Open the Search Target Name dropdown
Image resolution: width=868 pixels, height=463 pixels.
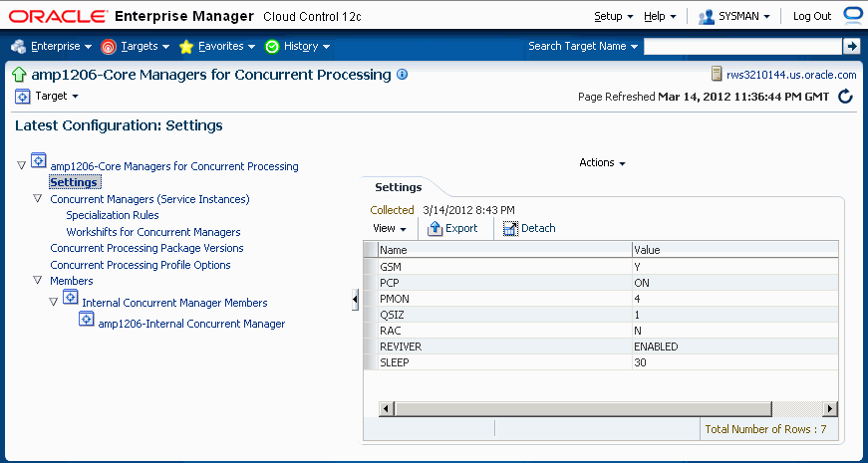coord(582,47)
